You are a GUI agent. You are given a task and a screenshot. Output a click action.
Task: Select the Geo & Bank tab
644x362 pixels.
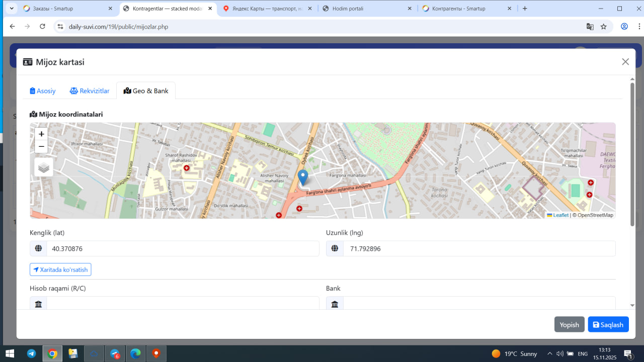[146, 91]
